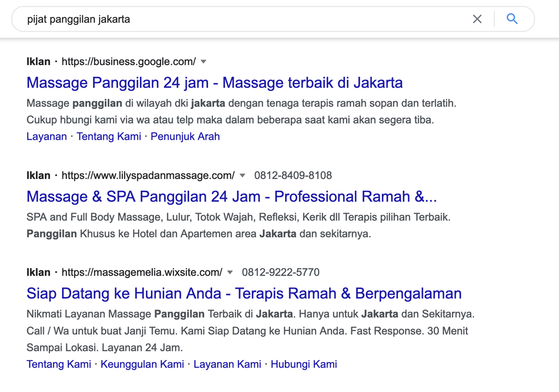The width and height of the screenshot is (559, 392).
Task: Clear the search query with X
Action: pos(477,19)
